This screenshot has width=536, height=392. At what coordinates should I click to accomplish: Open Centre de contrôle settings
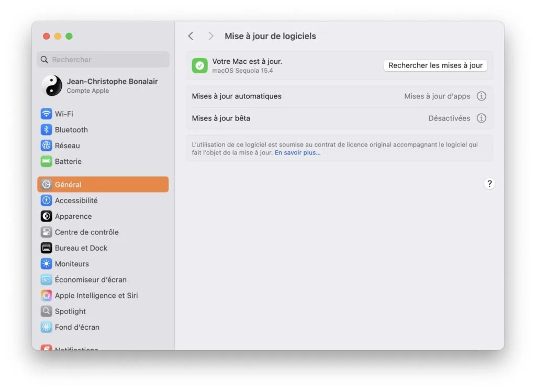pos(47,232)
